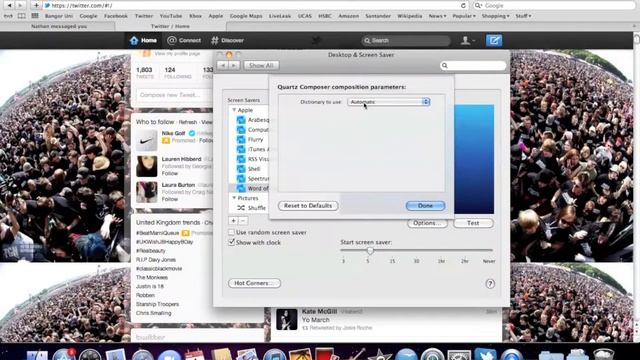Viewport: 640px width, 360px height.
Task: Switch to Nathan messaged you tab
Action: [59, 26]
